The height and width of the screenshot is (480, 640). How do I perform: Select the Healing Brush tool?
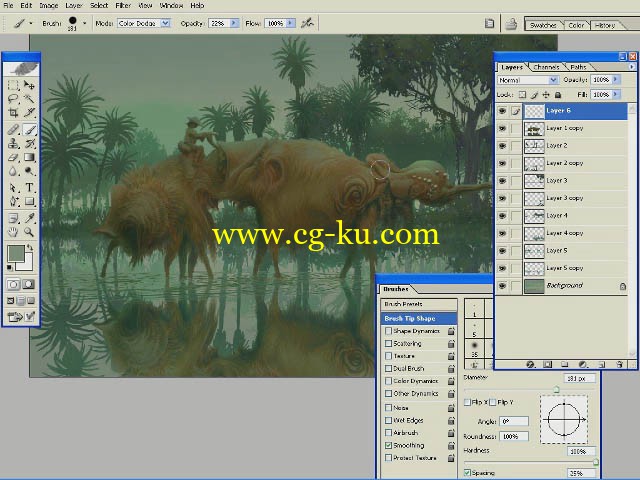click(x=13, y=130)
